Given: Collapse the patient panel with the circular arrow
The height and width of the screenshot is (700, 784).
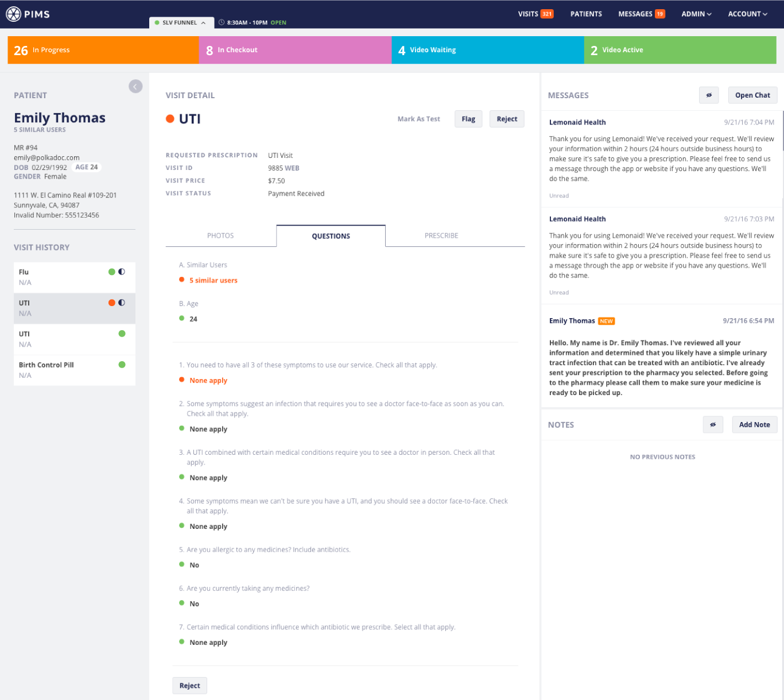Looking at the screenshot, I should point(135,86).
